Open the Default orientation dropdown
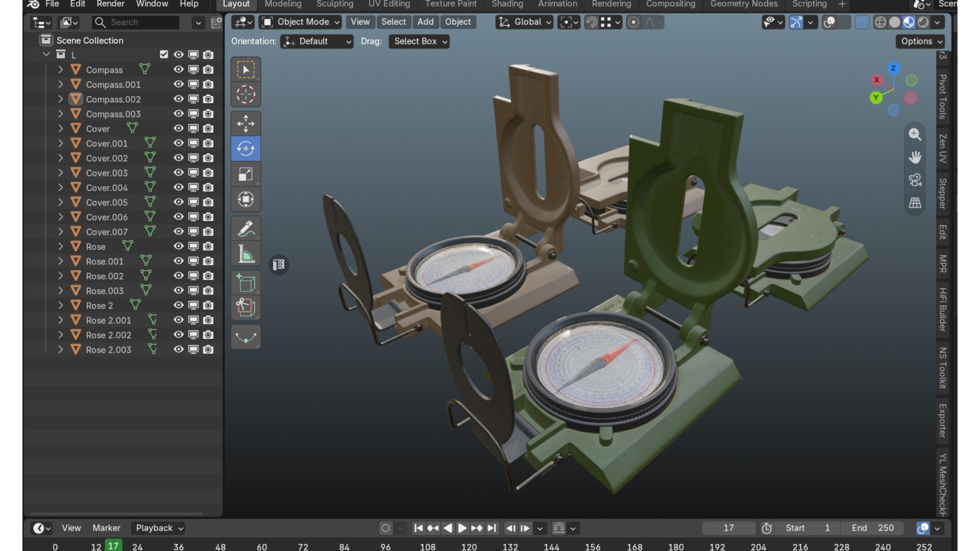The image size is (980, 551). pyautogui.click(x=317, y=41)
